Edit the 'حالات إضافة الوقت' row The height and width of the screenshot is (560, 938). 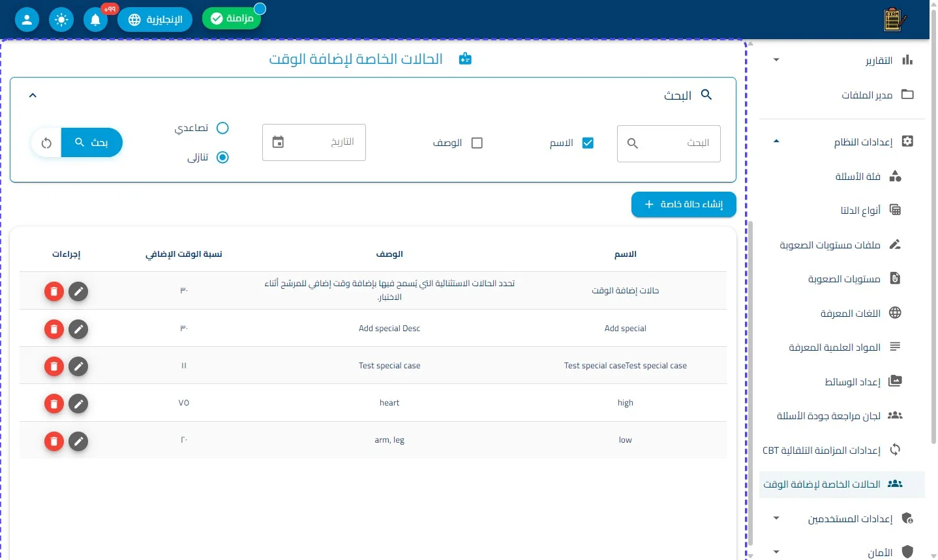click(78, 291)
